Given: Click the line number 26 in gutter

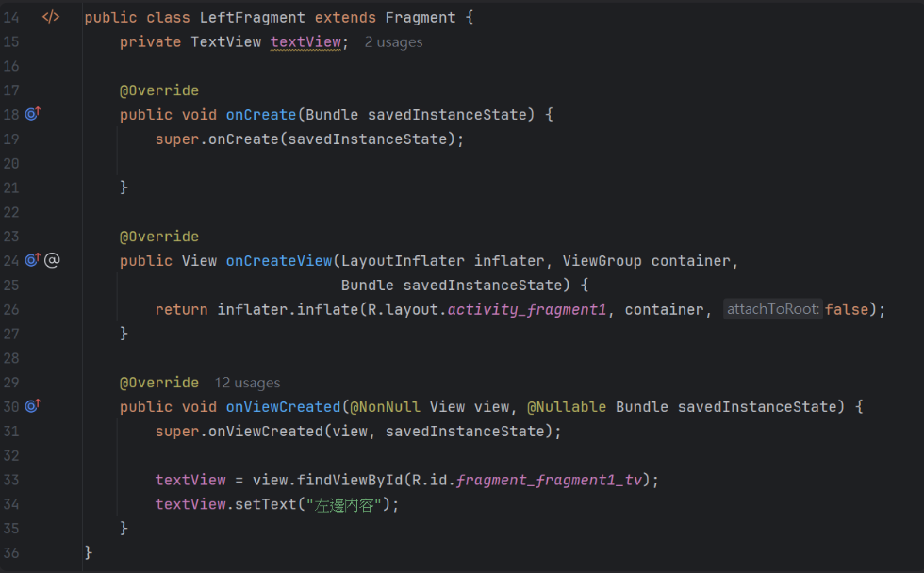Looking at the screenshot, I should coord(11,310).
